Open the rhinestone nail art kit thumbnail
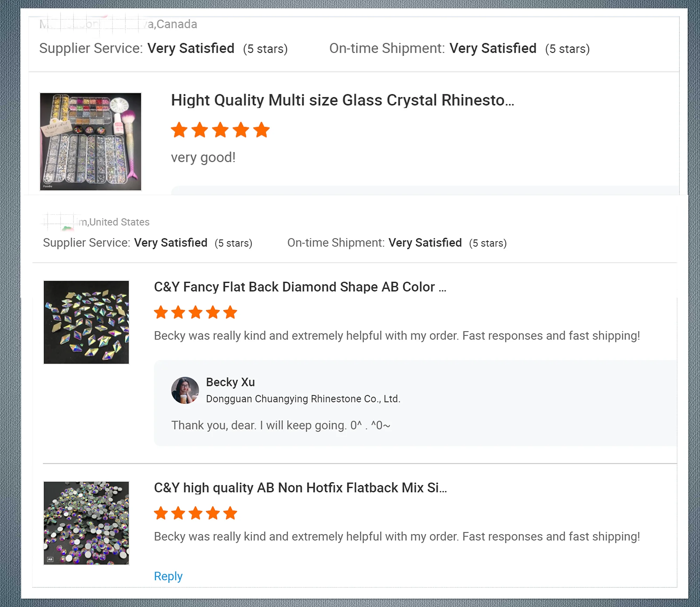The height and width of the screenshot is (607, 700). [91, 142]
